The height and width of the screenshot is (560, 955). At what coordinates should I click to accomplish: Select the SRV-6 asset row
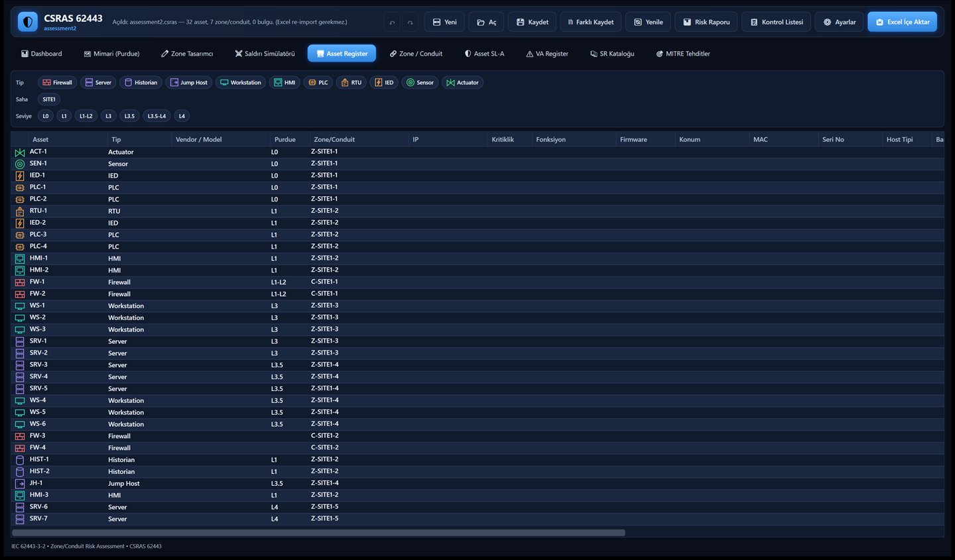477,507
